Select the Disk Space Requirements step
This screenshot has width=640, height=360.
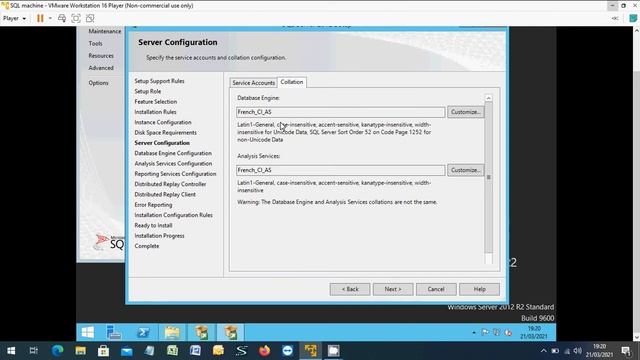pos(165,133)
